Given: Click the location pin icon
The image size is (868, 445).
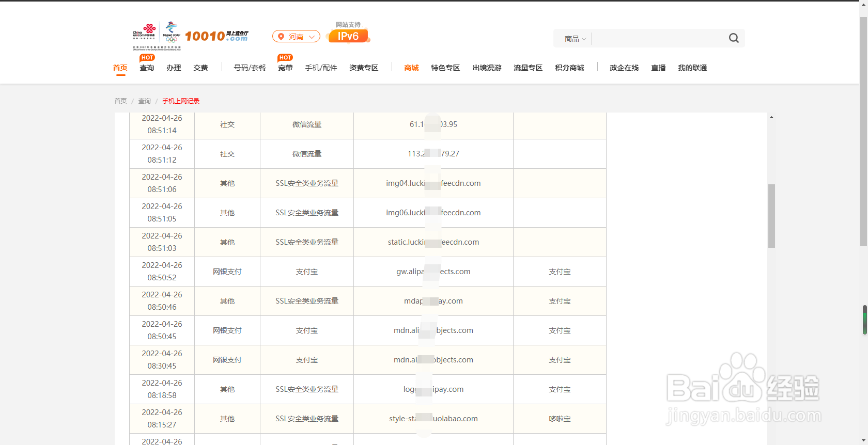Looking at the screenshot, I should (x=281, y=37).
